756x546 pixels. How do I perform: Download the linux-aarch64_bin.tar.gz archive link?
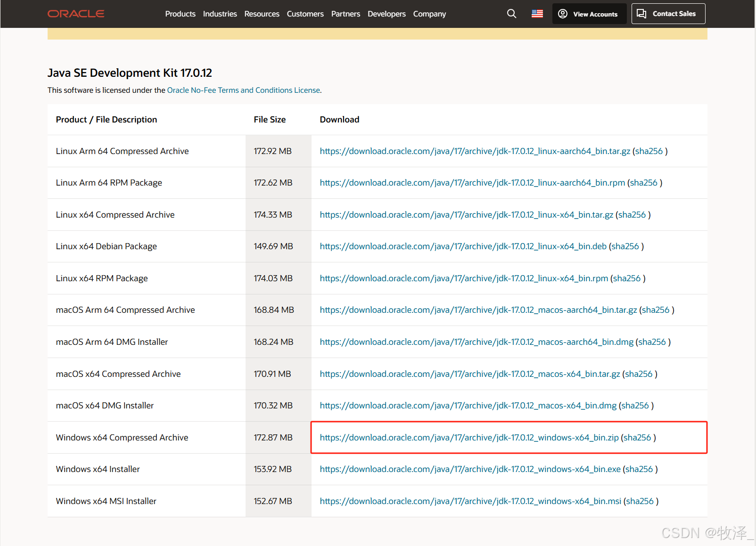(475, 151)
